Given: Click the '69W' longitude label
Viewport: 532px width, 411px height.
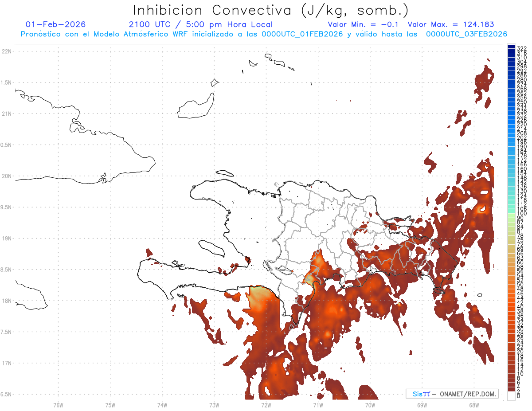Looking at the screenshot, I should pos(422,405).
